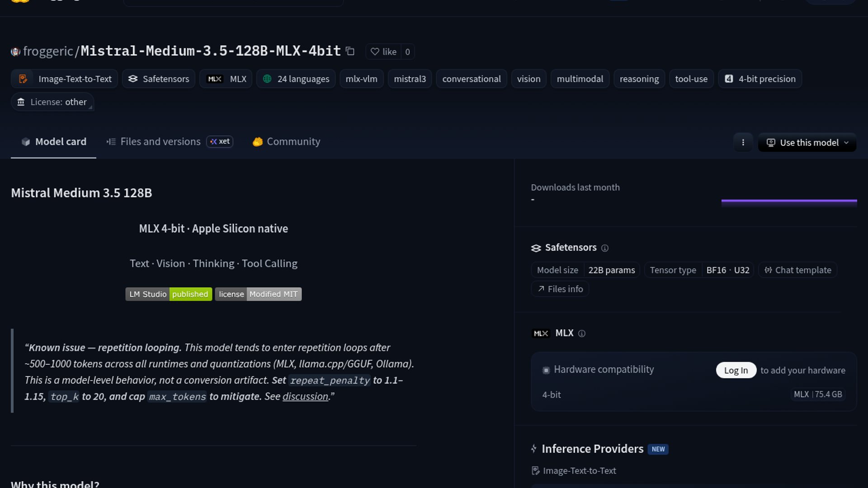This screenshot has height=488, width=868.
Task: Expand the Use this model dropdown
Action: coord(807,142)
